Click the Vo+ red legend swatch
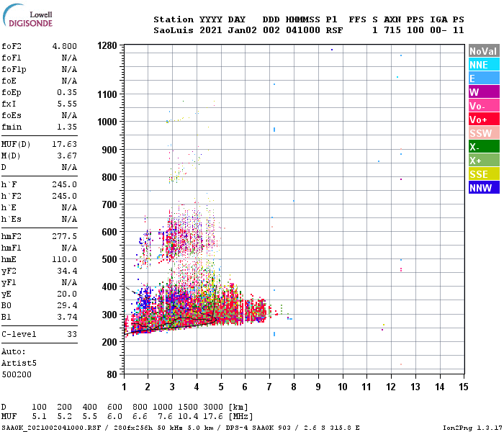 pos(484,120)
